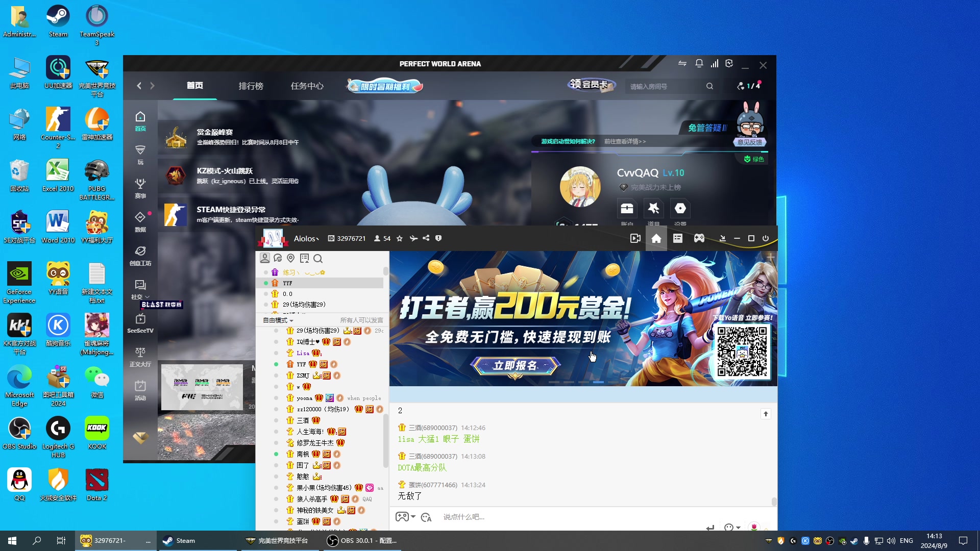This screenshot has height=551, width=980.
Task: Open the 道具 items icon under CvvQAQ profile
Action: point(653,209)
